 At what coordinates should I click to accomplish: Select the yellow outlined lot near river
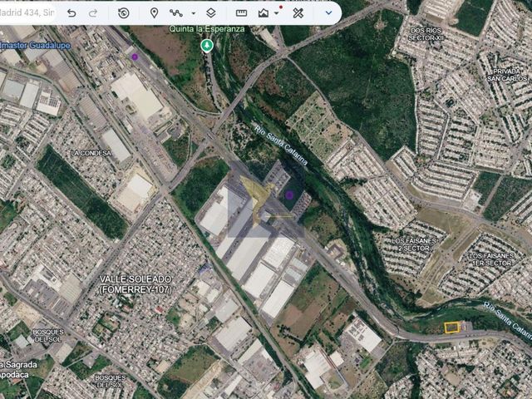pos(452,328)
